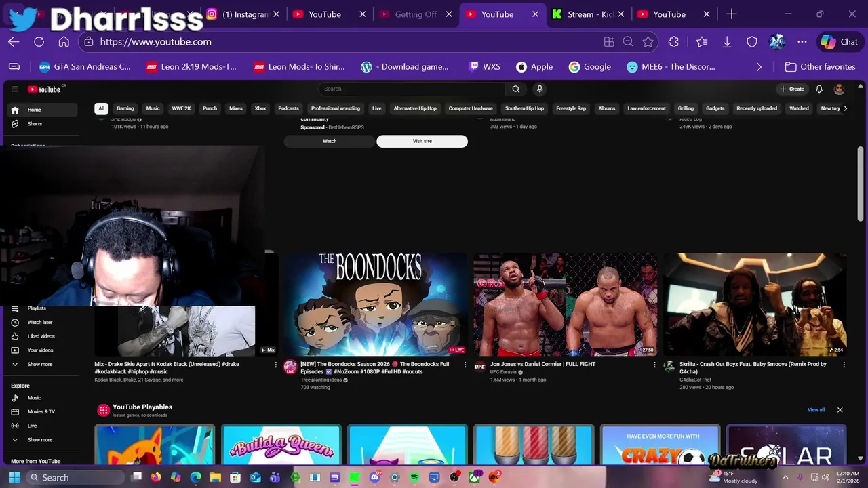
Task: Open the Jon Jones vs Daniel Cormier thumbnail
Action: (566, 304)
